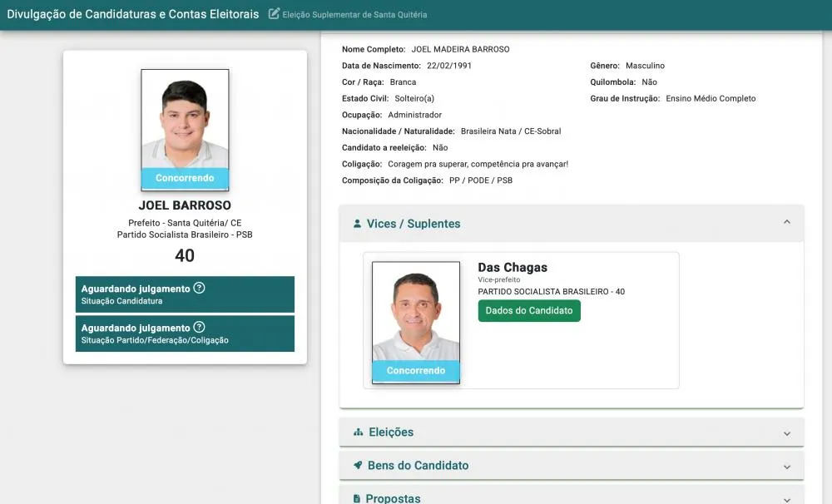Viewport: 832px width, 504px height.
Task: Open the Eleição Suplementar de Santa Quitéria link
Action: (354, 15)
